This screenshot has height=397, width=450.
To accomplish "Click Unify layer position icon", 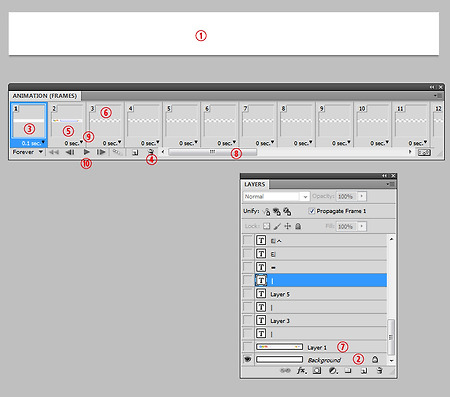I will tap(266, 211).
